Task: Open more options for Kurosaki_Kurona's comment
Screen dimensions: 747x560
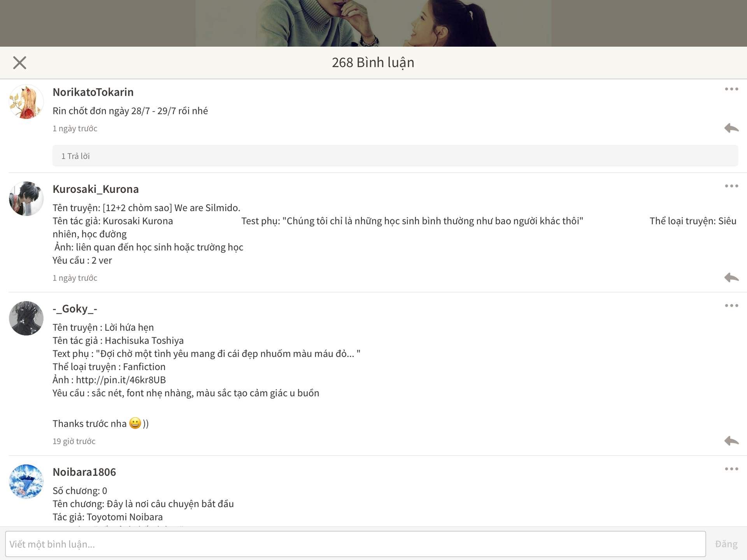Action: click(x=731, y=186)
